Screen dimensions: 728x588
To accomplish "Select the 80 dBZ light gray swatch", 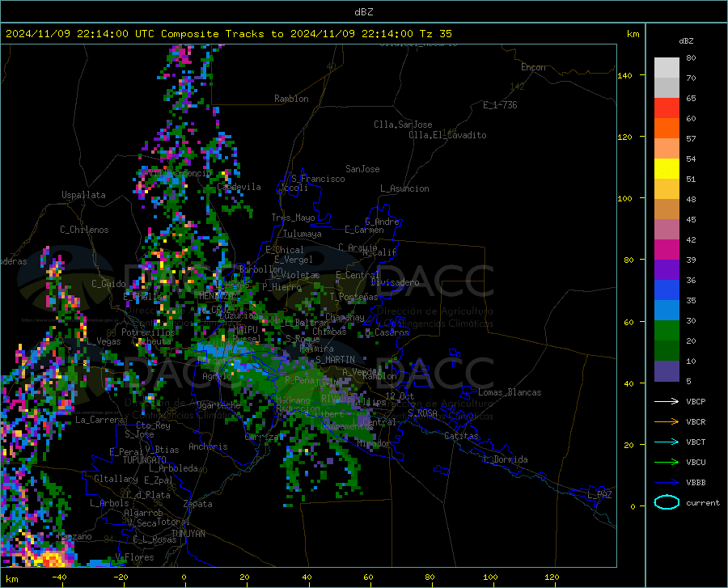I will coord(667,67).
